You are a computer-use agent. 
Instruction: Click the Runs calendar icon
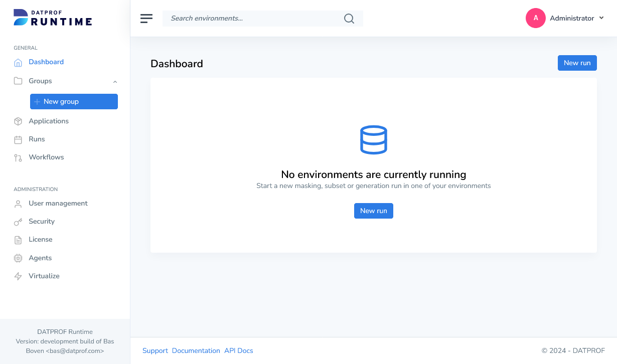18,139
